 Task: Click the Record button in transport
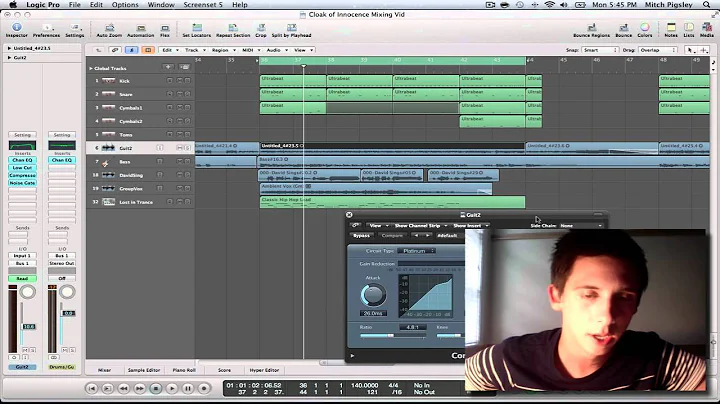204,388
